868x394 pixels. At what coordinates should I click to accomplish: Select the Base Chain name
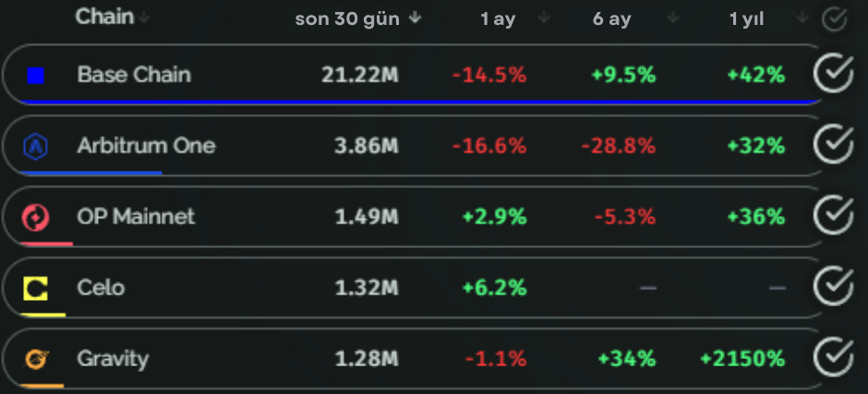point(134,75)
